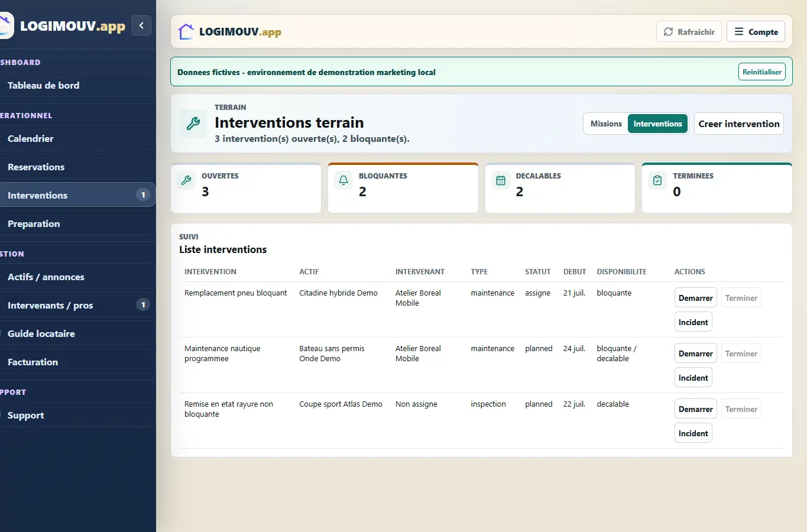
Task: Collapse the sidebar with the chevron button
Action: pos(141,25)
